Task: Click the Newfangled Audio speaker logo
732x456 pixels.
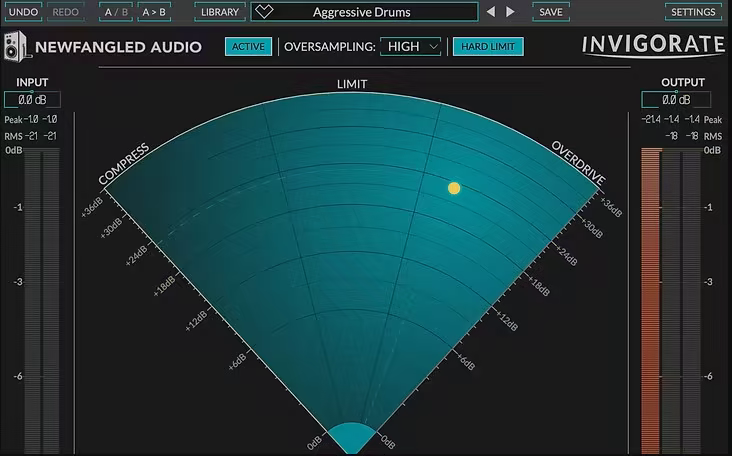Action: tap(17, 46)
